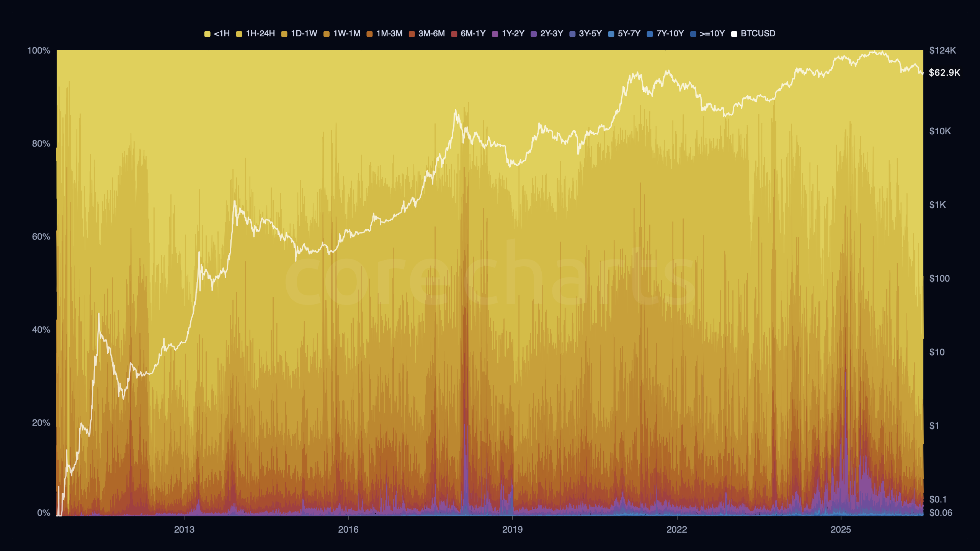Toggle the 1M-3M legend color swatch
Screen dimensions: 980x551
tap(370, 34)
